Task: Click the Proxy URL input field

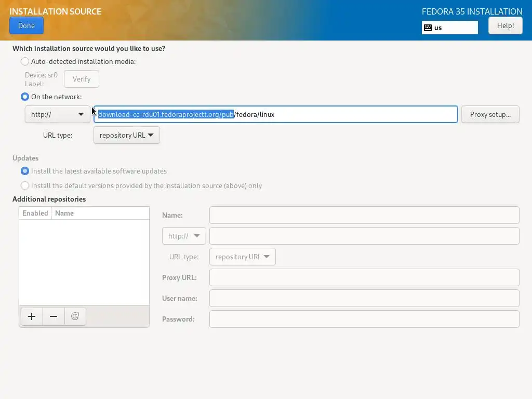Action: (364, 277)
